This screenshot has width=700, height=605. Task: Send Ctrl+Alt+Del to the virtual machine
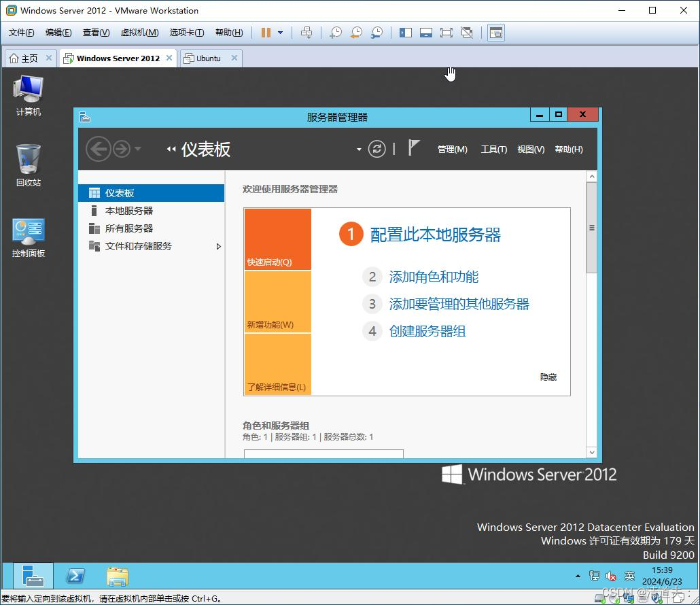307,33
